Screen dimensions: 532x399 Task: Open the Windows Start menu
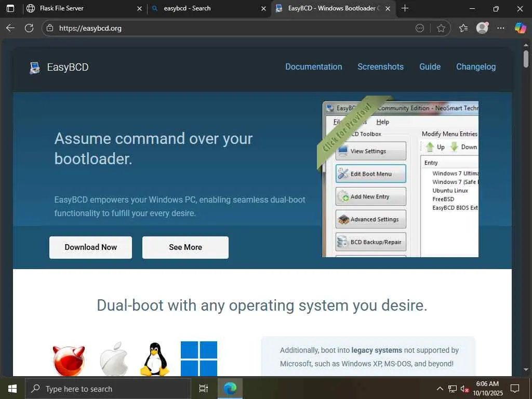(12, 389)
